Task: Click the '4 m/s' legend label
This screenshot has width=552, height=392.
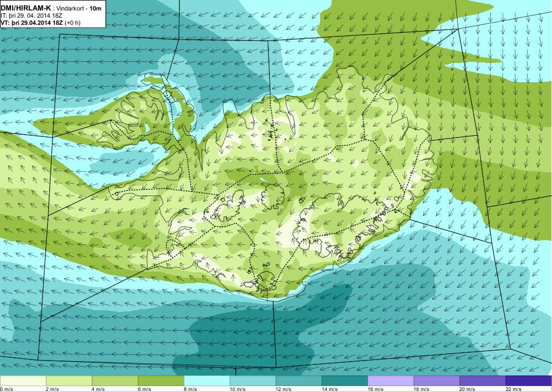Action: pos(99,389)
